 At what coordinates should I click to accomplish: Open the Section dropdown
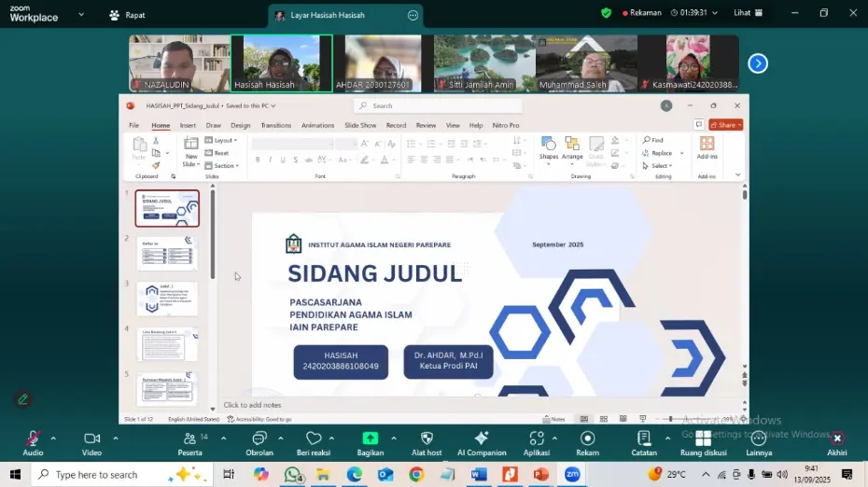coord(221,166)
